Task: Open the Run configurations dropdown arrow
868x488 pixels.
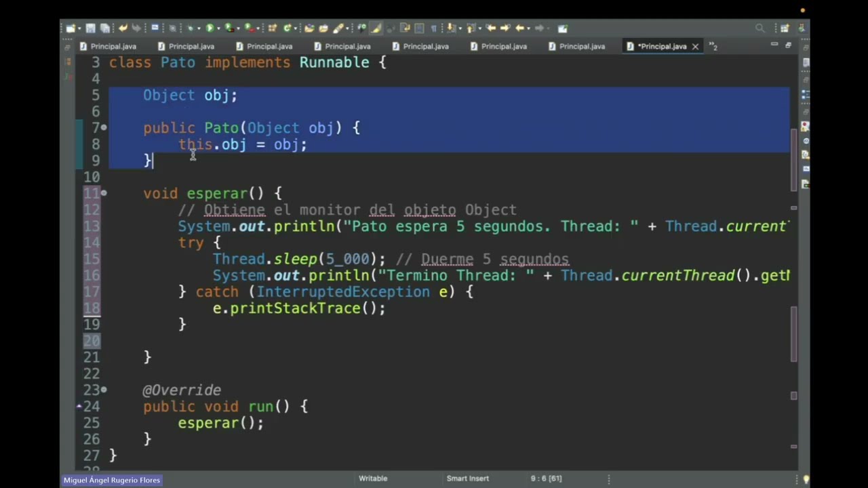Action: (218, 29)
